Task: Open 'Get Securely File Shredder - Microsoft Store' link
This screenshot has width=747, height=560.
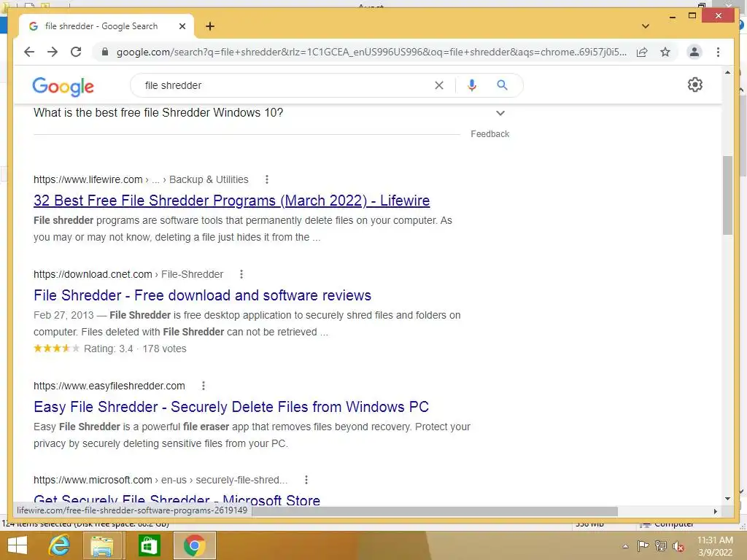Action: pyautogui.click(x=177, y=500)
